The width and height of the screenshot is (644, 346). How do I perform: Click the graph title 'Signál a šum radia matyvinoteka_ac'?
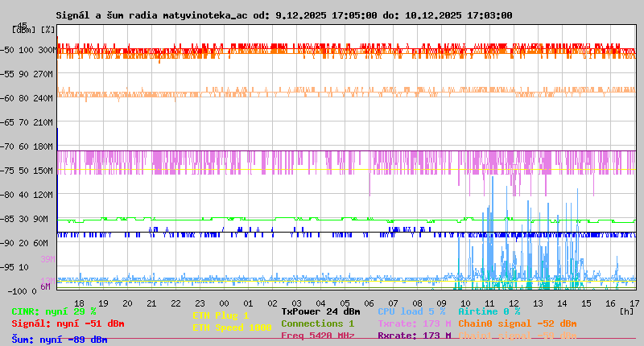(152, 15)
